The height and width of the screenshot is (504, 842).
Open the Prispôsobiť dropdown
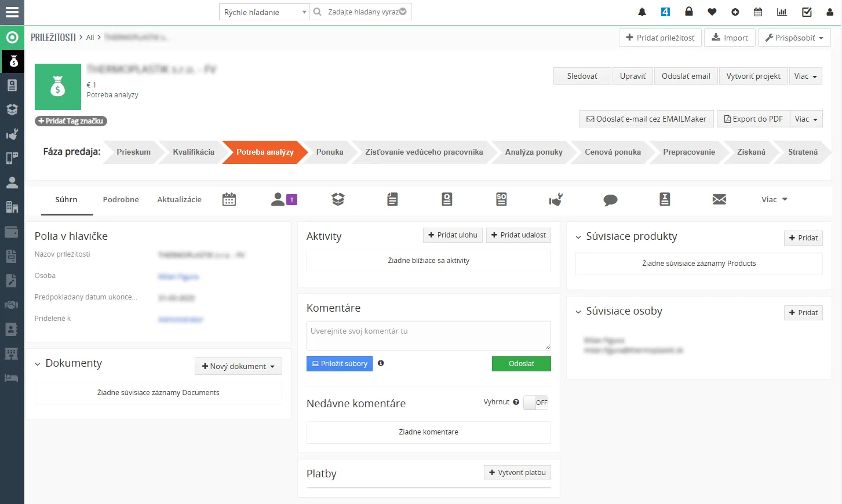click(794, 38)
